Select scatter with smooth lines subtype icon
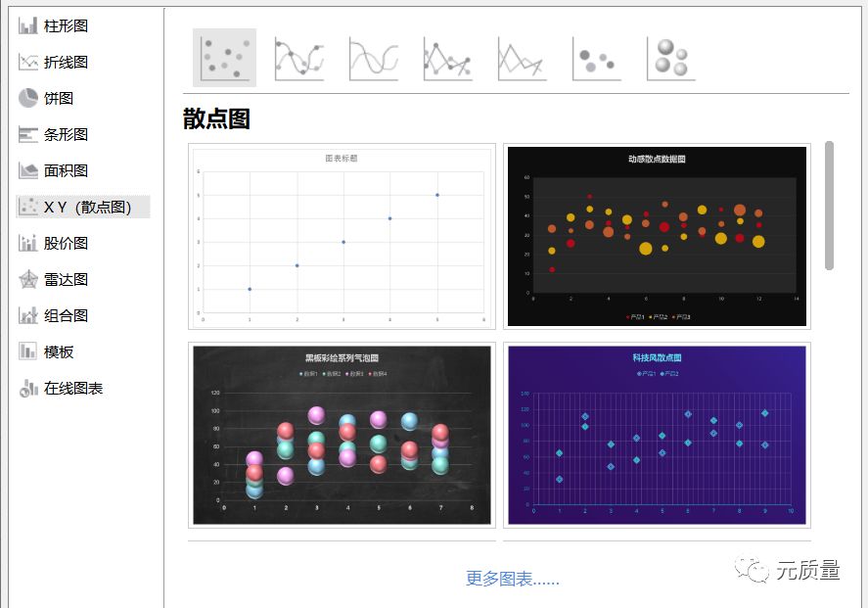 point(372,57)
